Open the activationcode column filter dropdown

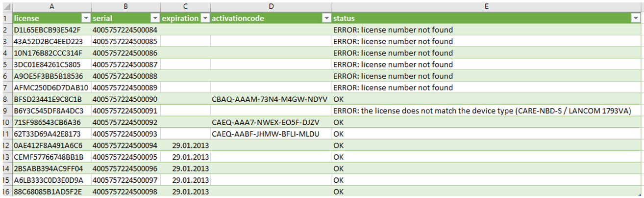(x=326, y=18)
